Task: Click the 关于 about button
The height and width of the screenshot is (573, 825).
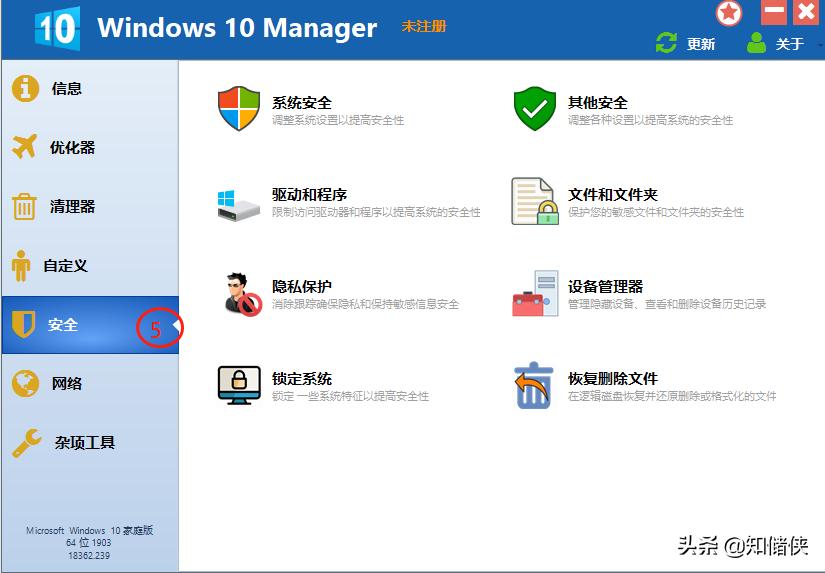Action: point(790,44)
